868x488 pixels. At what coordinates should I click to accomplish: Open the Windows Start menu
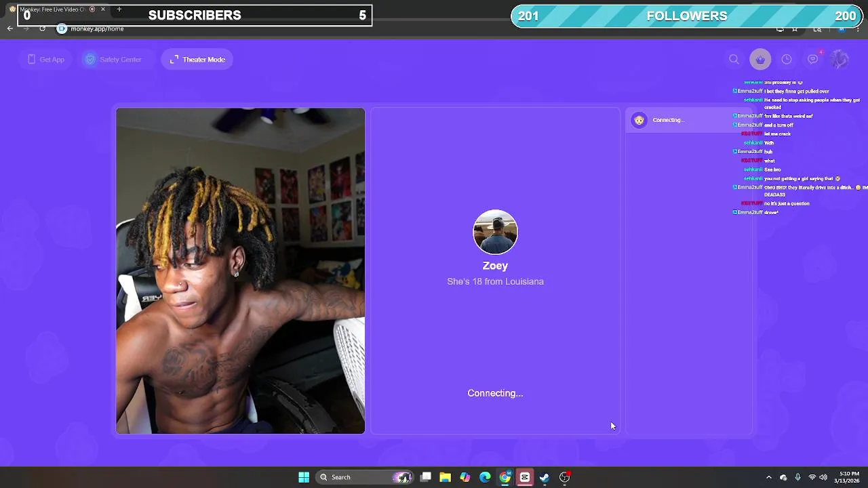point(304,477)
